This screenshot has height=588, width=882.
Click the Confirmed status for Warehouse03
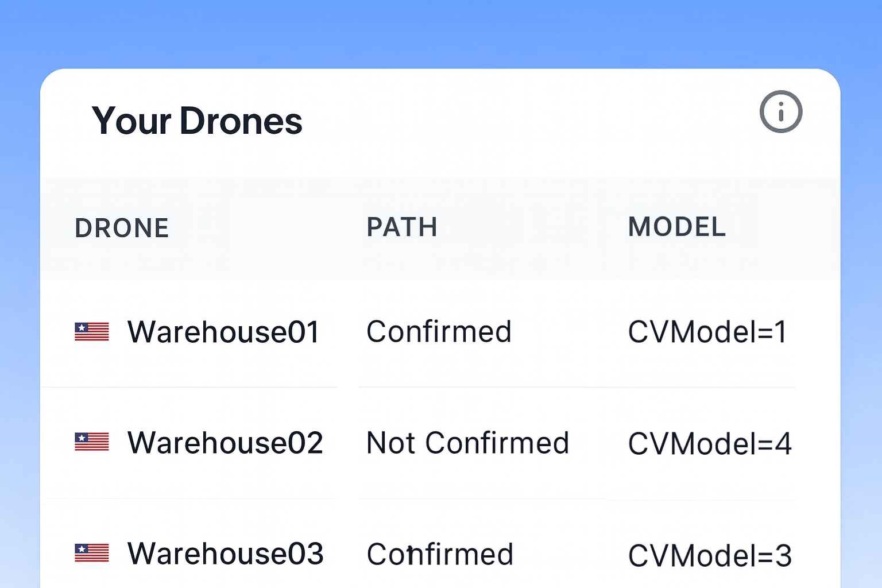click(440, 554)
